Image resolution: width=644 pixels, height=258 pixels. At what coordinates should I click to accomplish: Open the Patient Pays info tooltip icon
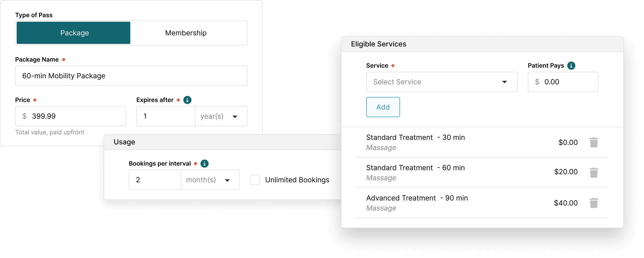[x=572, y=65]
